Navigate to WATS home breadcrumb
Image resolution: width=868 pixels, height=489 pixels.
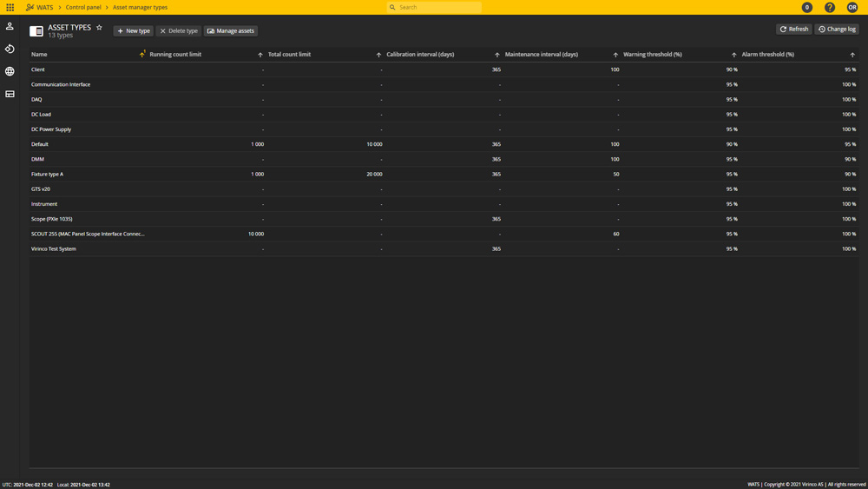[x=40, y=7]
